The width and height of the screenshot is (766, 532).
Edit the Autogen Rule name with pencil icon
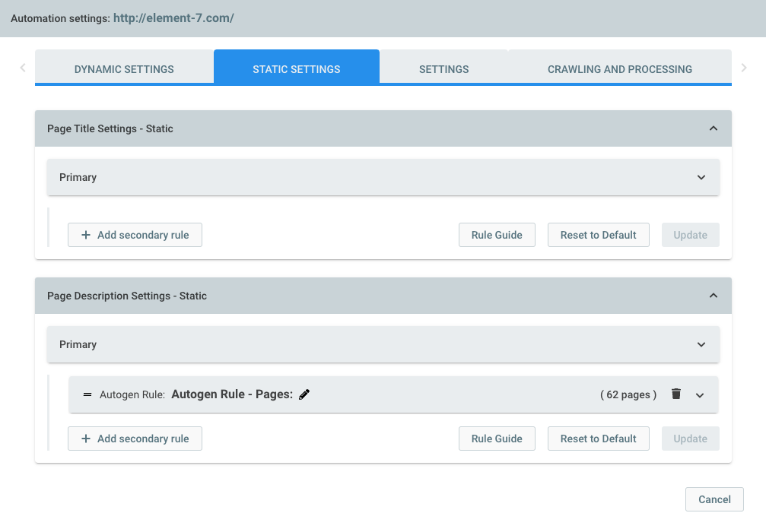(304, 394)
